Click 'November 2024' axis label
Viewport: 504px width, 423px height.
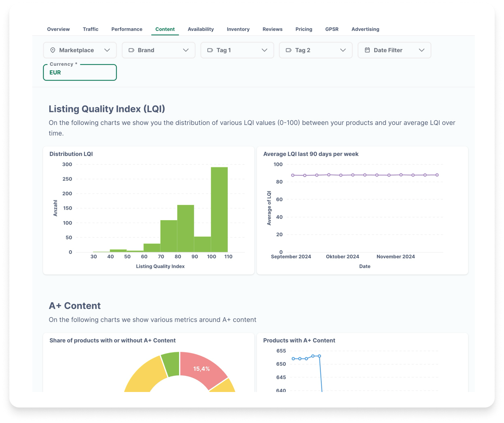click(396, 256)
